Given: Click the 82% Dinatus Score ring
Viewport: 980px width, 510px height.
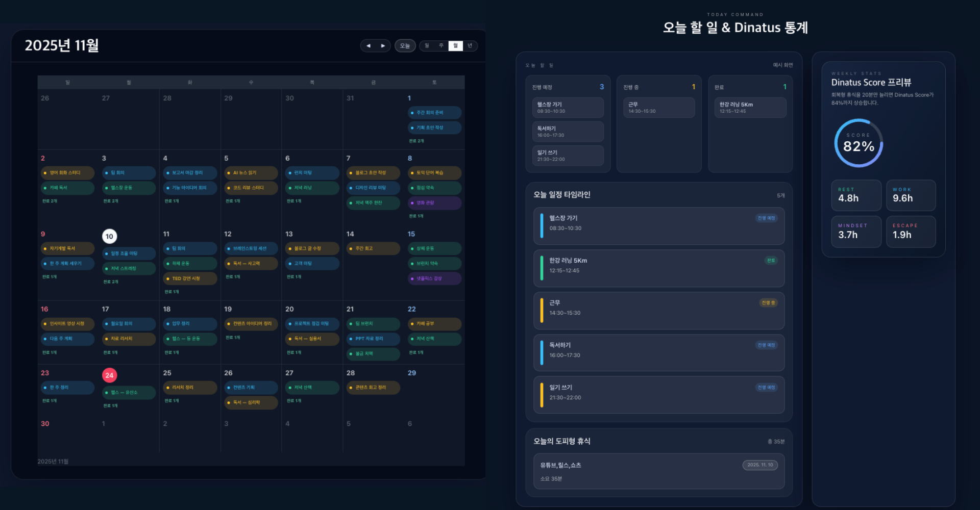Looking at the screenshot, I should [x=859, y=143].
